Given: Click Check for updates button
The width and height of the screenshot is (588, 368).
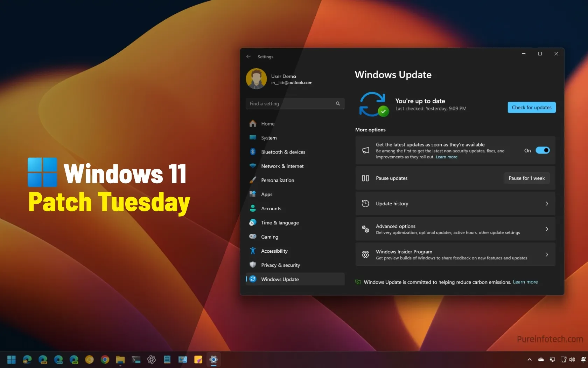Looking at the screenshot, I should [531, 108].
